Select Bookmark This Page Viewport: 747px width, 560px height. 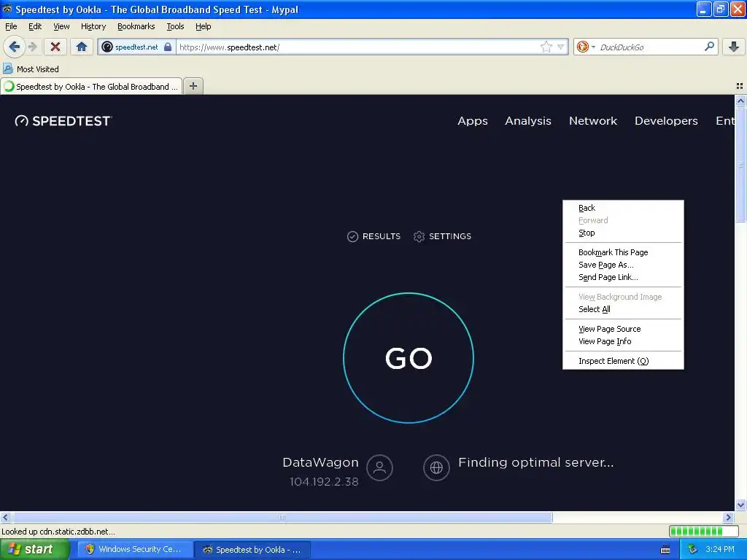click(x=623, y=252)
